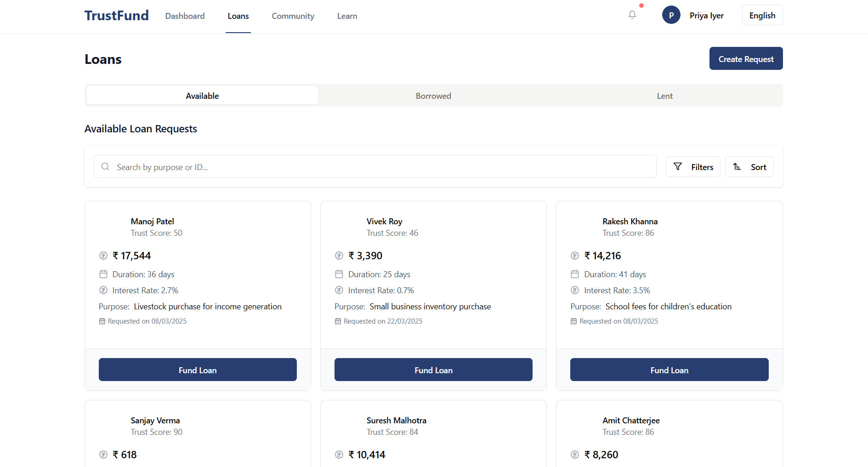Click the ₹ 618 loan amount
The height and width of the screenshot is (467, 868).
[125, 455]
